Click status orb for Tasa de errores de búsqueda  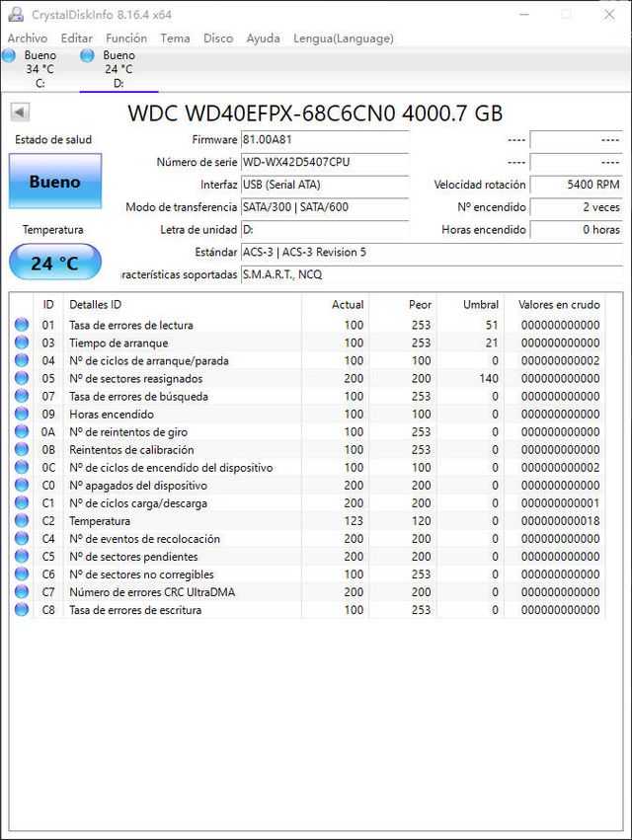point(22,396)
